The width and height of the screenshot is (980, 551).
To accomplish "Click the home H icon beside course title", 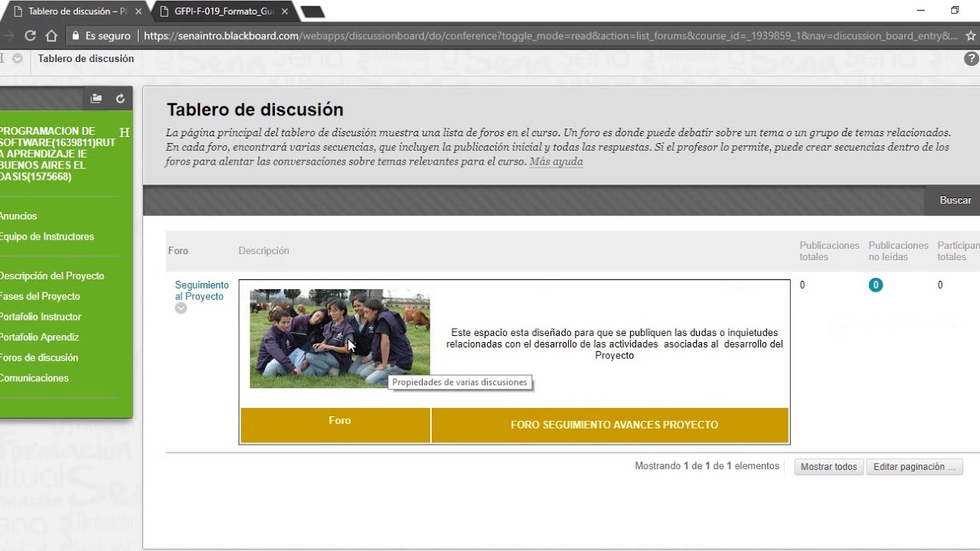I will [125, 133].
